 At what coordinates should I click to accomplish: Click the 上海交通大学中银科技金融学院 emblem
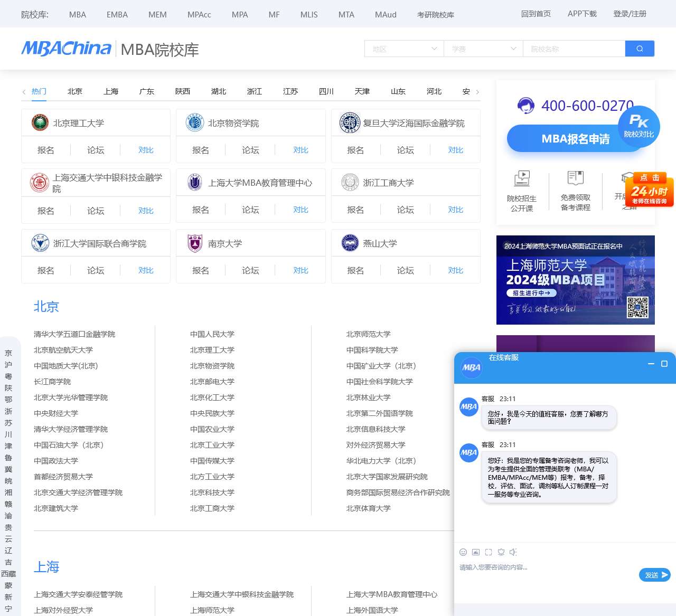pyautogui.click(x=40, y=183)
